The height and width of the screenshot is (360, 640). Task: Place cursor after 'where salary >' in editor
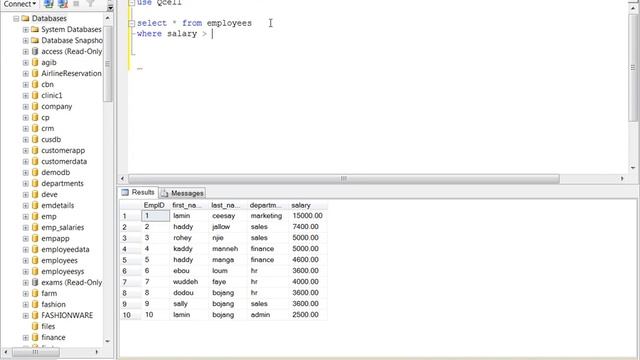coord(213,34)
